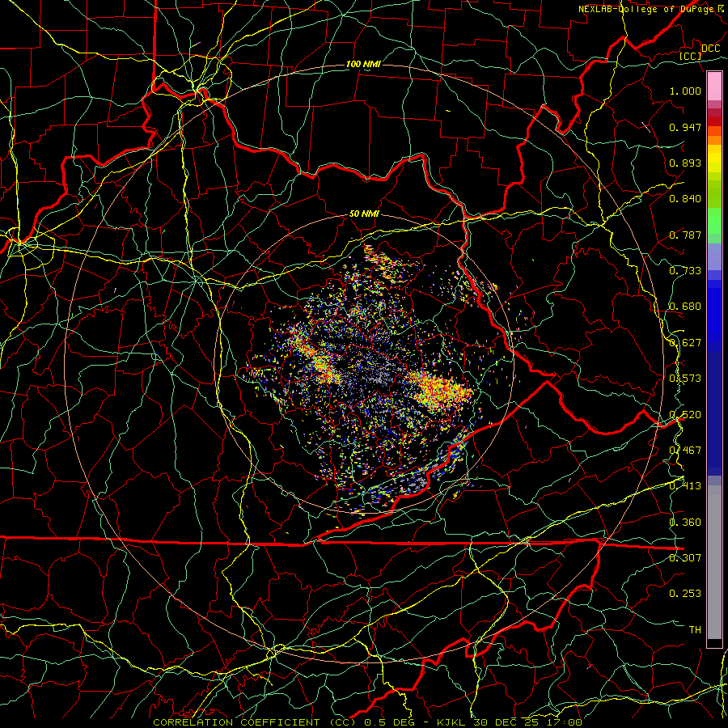Click the 0.733 scale value

click(x=685, y=271)
